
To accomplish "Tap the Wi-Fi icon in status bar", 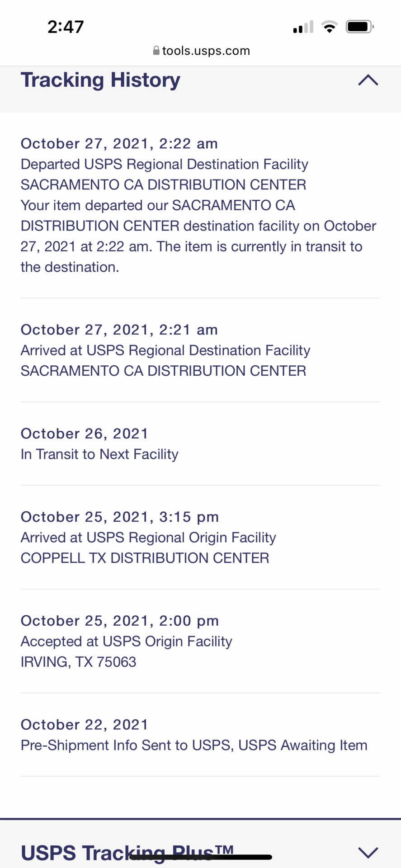I will (330, 27).
